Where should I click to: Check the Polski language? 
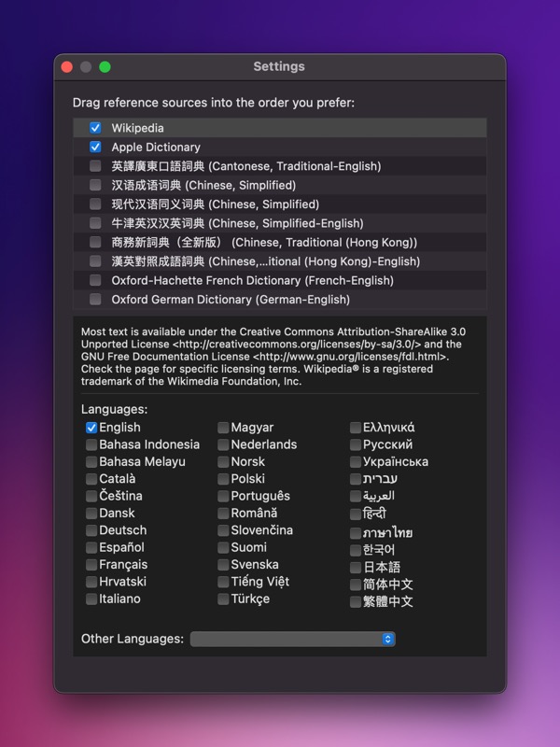[x=223, y=479]
